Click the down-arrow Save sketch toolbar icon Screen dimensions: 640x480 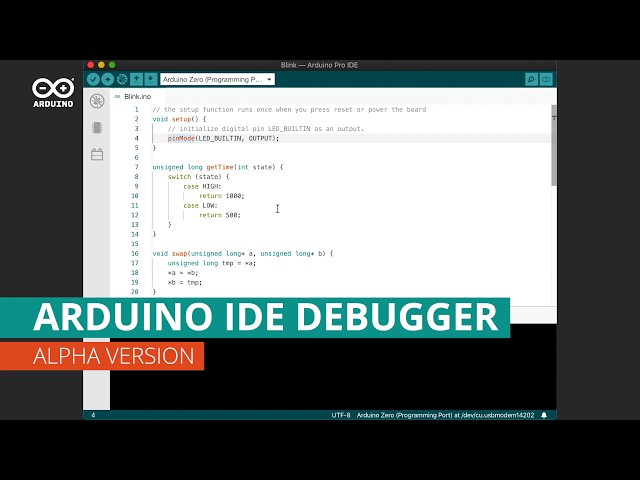point(151,79)
